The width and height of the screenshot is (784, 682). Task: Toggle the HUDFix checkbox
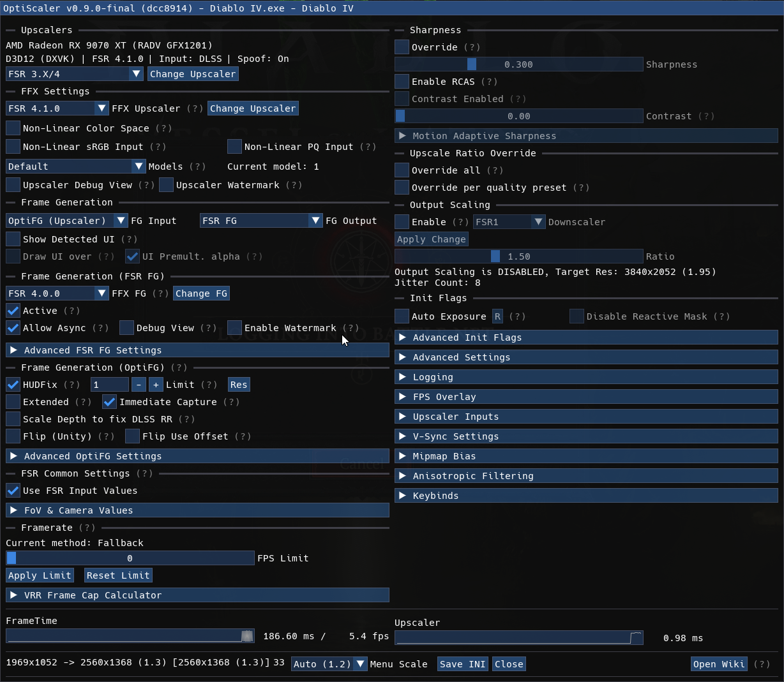coord(13,385)
